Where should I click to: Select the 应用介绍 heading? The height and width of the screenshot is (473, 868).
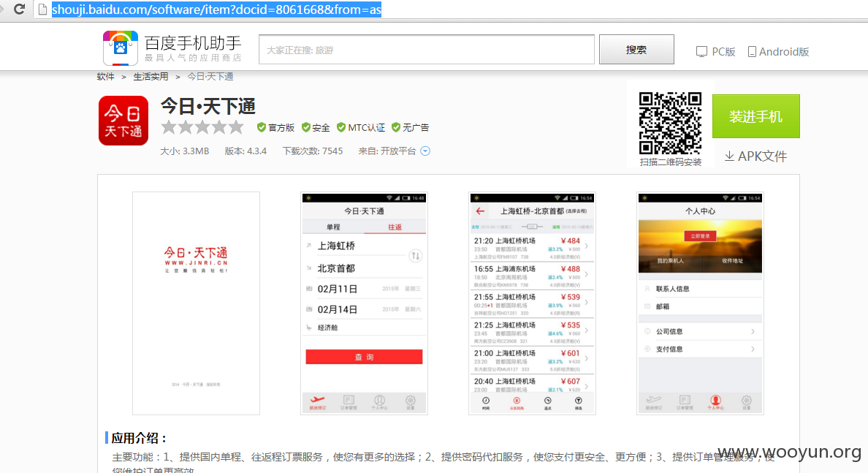point(138,438)
